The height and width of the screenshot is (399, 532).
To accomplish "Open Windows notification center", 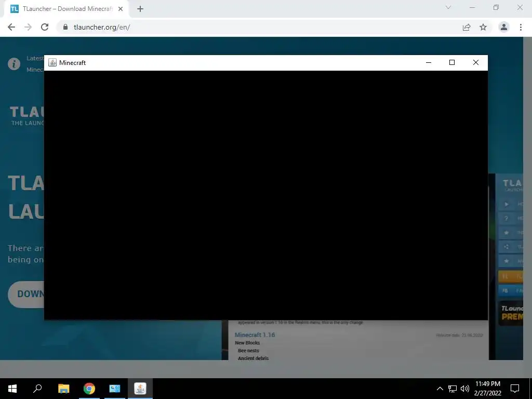I will click(515, 389).
